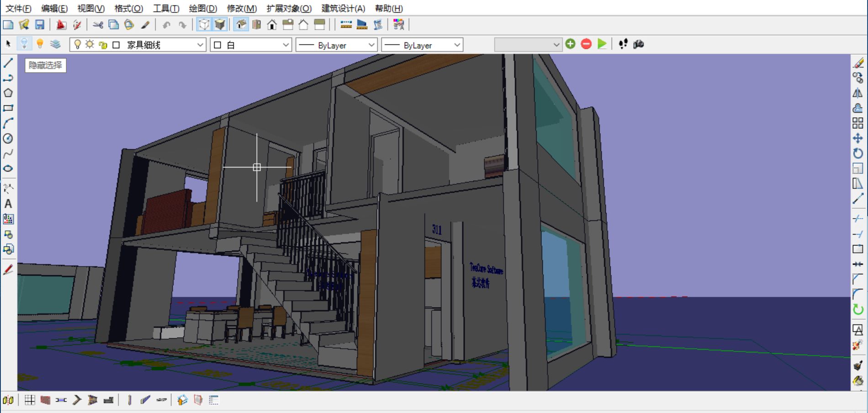This screenshot has width=868, height=413.
Task: Toggle layer on/off bulb in layer combo
Action: click(x=77, y=44)
